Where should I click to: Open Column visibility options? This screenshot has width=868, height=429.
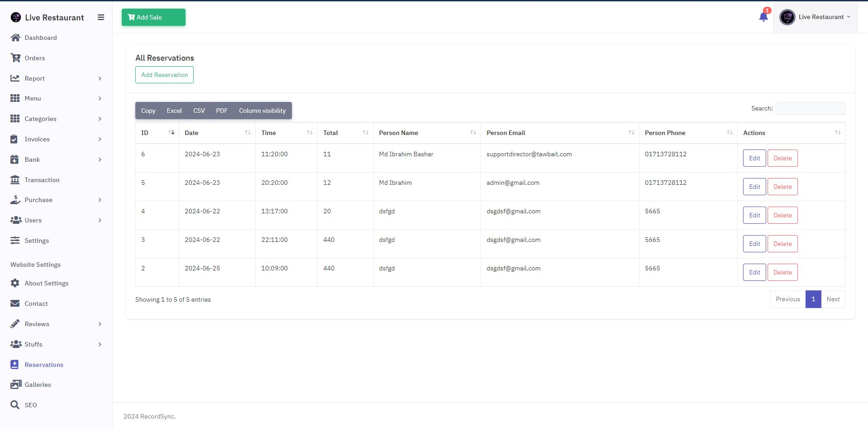[262, 111]
